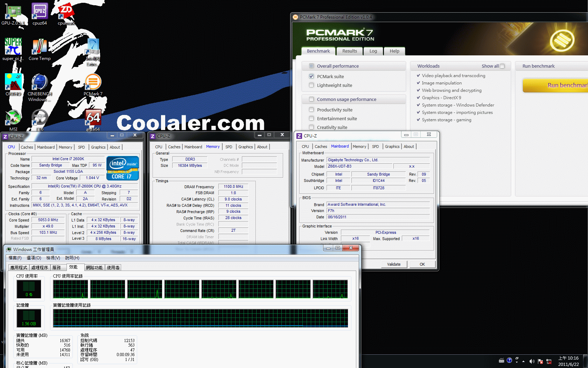Open the 選項(O) menu in Task Manager
588x368 pixels.
tap(34, 258)
